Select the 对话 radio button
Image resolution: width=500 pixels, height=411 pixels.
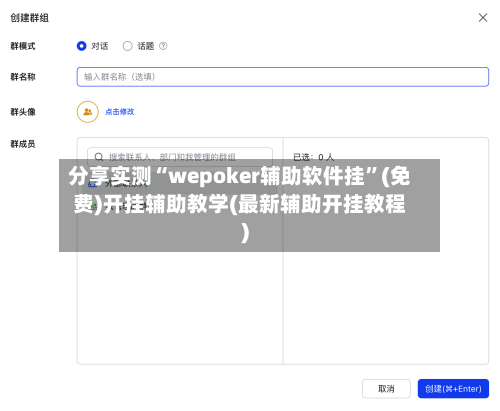(81, 46)
